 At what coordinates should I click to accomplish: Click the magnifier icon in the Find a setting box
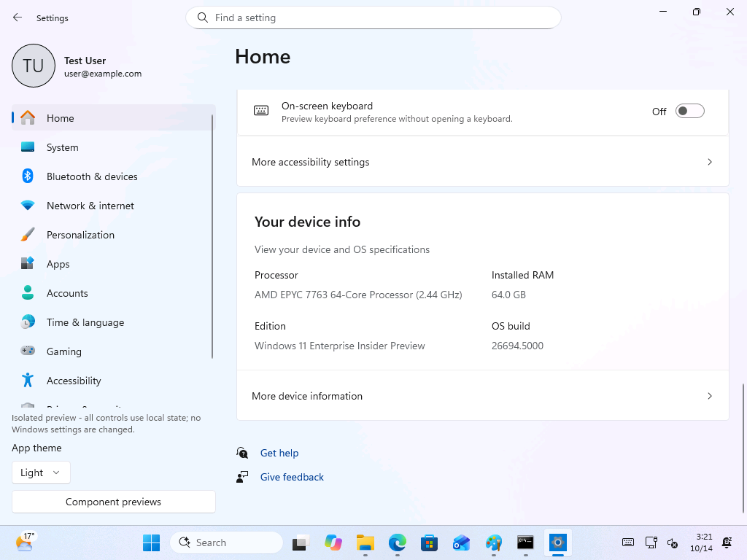[x=203, y=17]
